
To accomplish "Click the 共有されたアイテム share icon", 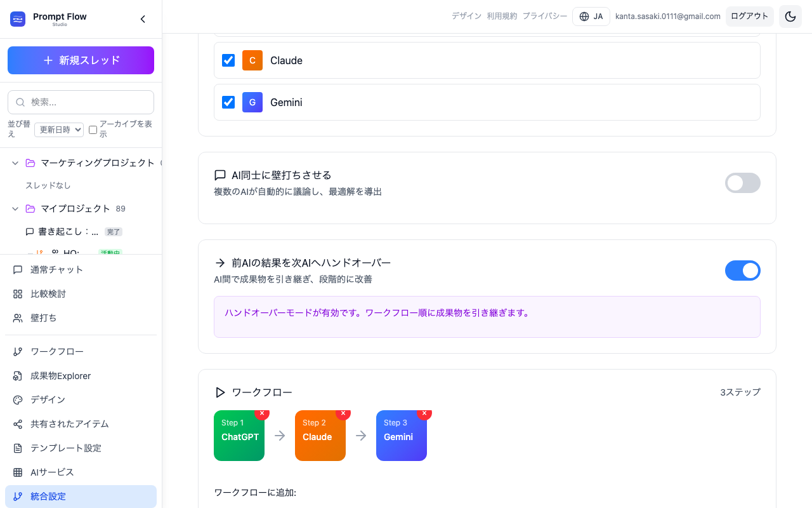I will coord(18,424).
